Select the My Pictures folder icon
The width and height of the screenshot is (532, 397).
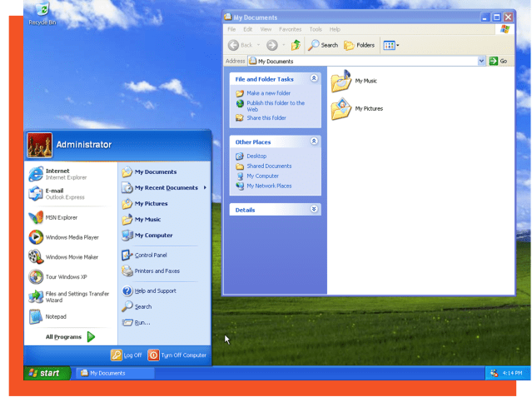tap(341, 108)
